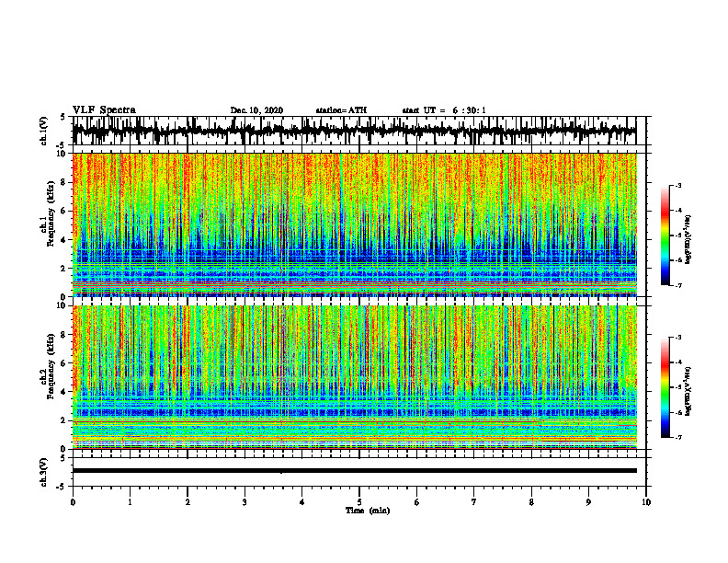Click the 2 kHz tick on ch.1 frequency axis
The width and height of the screenshot is (728, 563).
(x=64, y=268)
